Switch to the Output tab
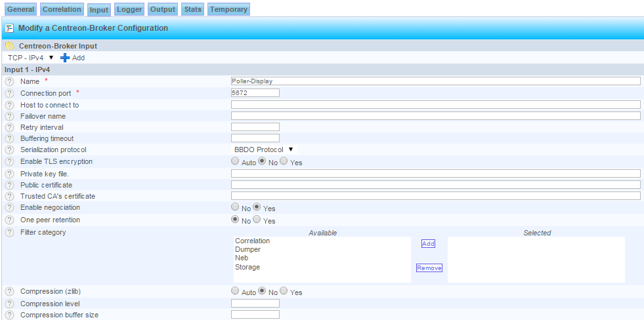 point(162,9)
